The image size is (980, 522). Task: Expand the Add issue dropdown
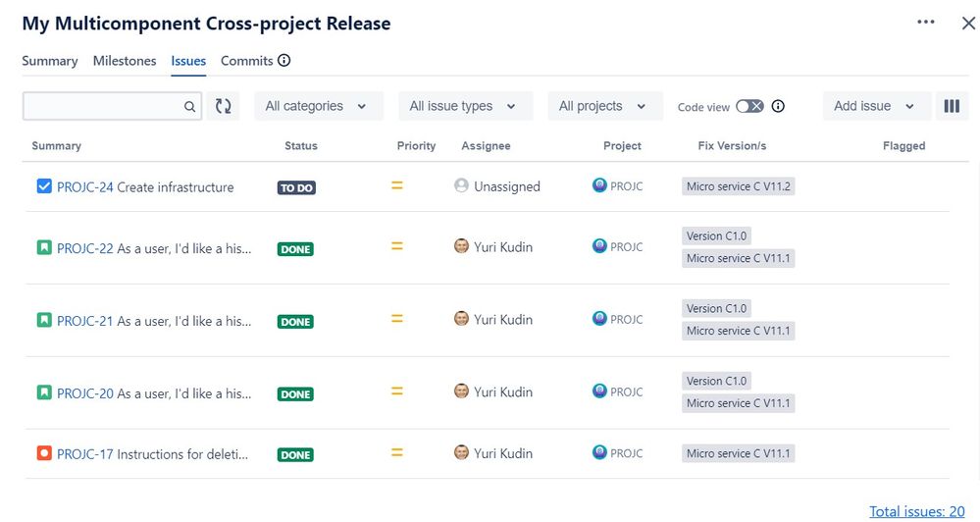[876, 106]
